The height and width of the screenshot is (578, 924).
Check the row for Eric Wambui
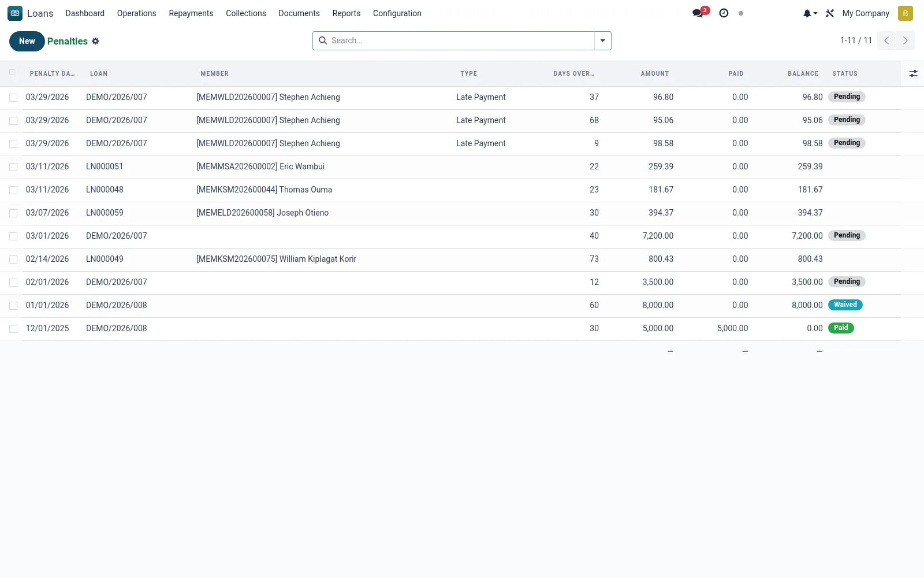(13, 167)
